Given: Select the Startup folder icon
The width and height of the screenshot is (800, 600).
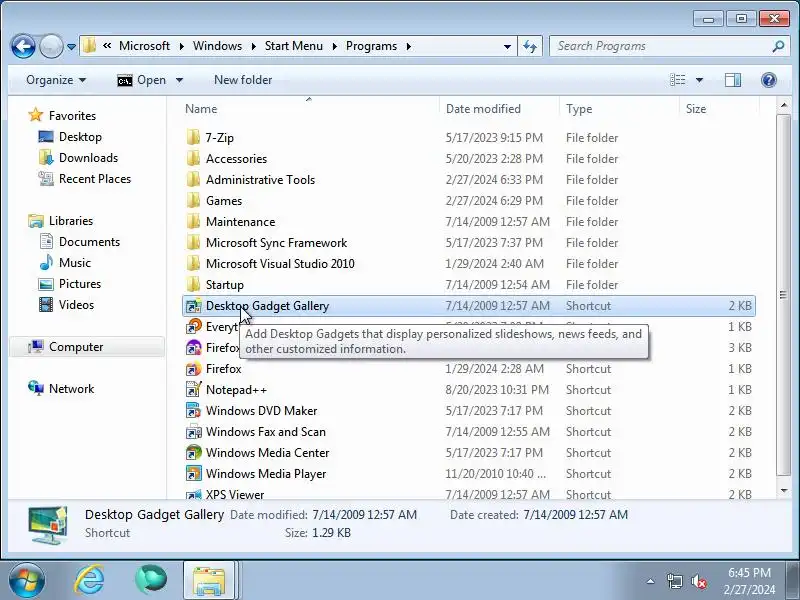Looking at the screenshot, I should click(193, 284).
